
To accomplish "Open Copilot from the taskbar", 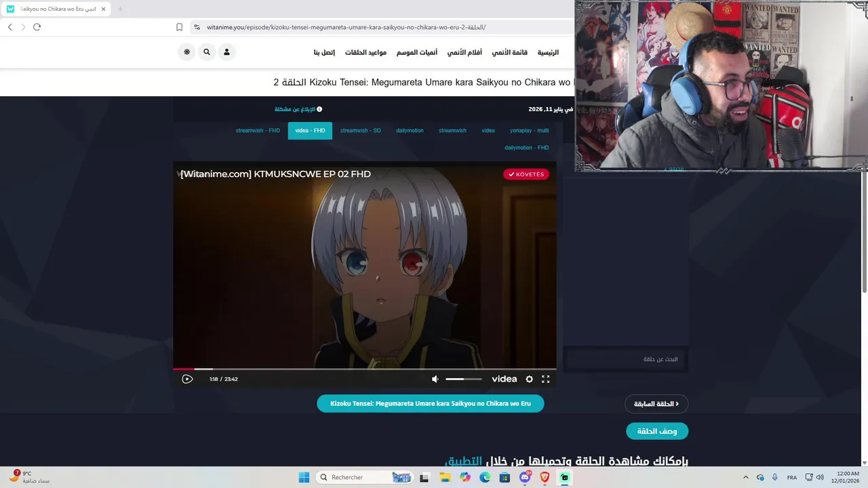I will (x=465, y=477).
